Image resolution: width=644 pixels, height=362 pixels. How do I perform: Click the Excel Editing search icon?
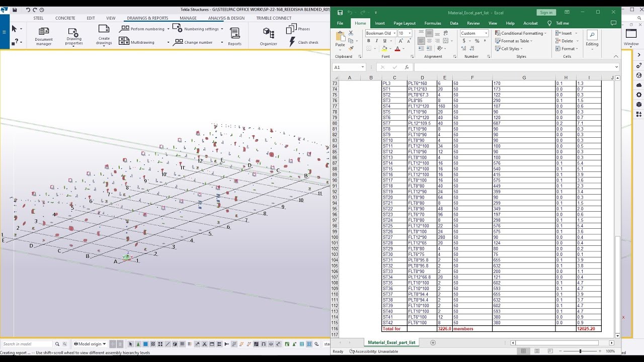tap(592, 35)
